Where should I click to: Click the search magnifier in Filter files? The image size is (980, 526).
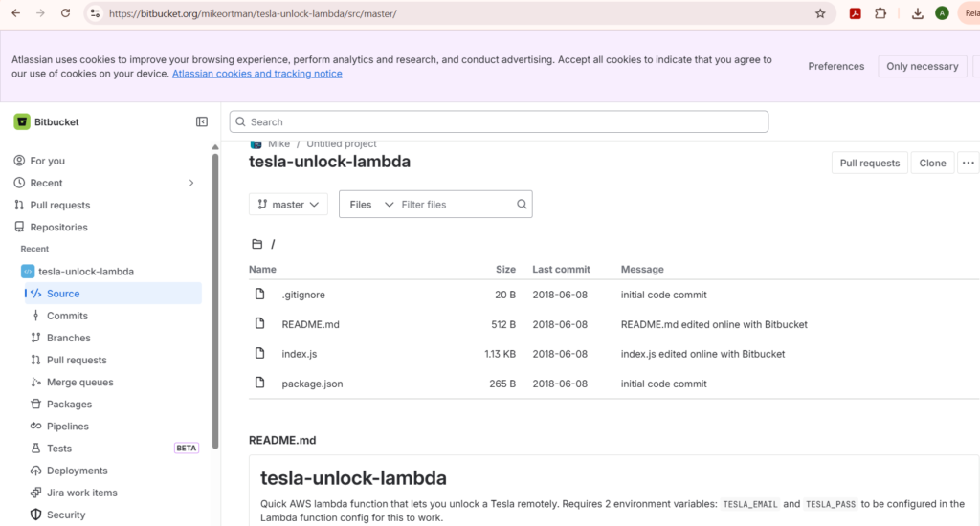pos(522,205)
